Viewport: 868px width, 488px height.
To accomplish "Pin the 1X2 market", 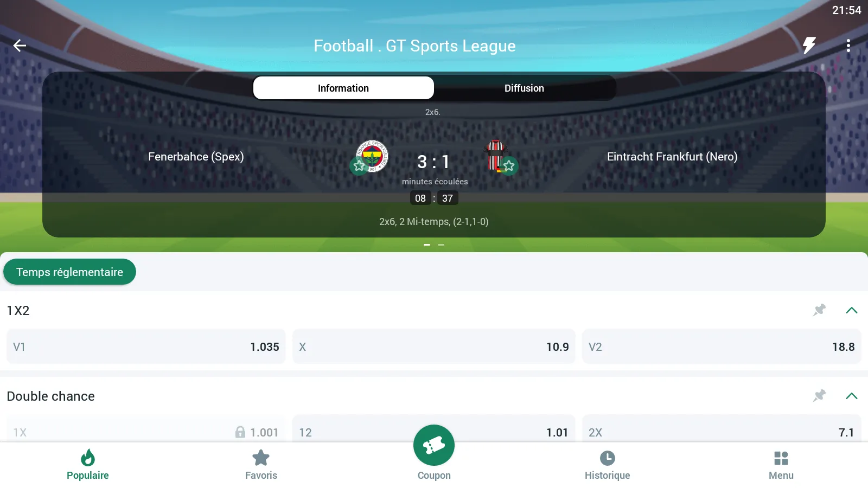I will [x=819, y=310].
